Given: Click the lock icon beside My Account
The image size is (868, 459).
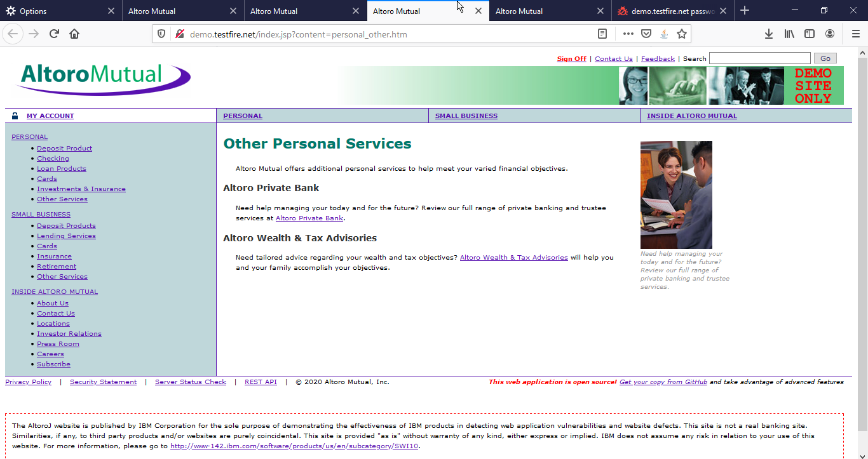Looking at the screenshot, I should tap(15, 116).
